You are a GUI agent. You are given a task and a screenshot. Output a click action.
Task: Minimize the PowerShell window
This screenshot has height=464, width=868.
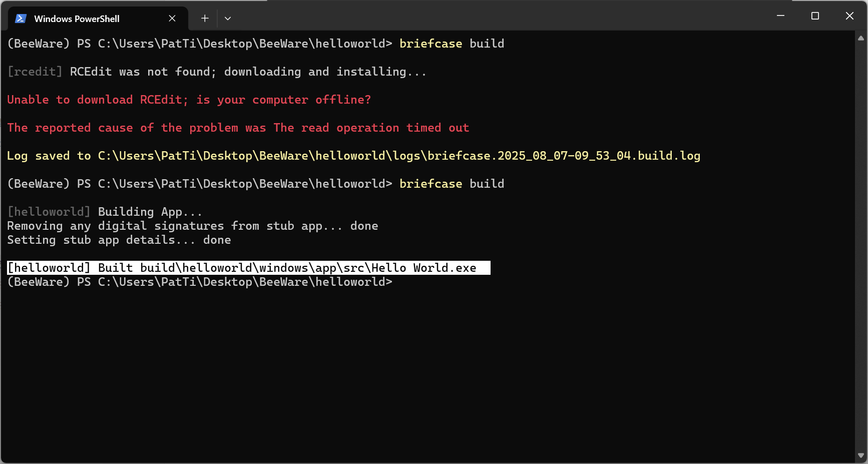pos(780,16)
